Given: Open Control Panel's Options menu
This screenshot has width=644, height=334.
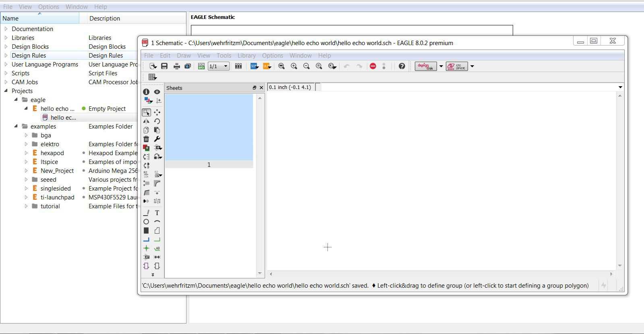Looking at the screenshot, I should coord(49,7).
